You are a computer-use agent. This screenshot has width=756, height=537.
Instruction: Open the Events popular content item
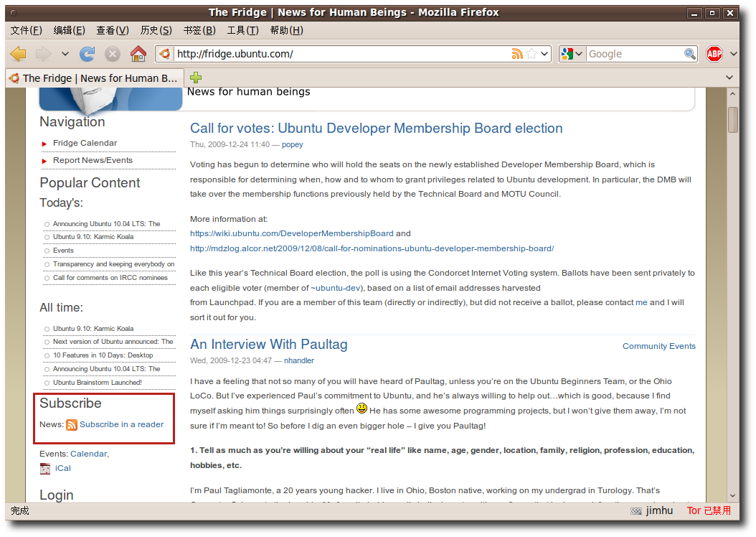pyautogui.click(x=63, y=251)
